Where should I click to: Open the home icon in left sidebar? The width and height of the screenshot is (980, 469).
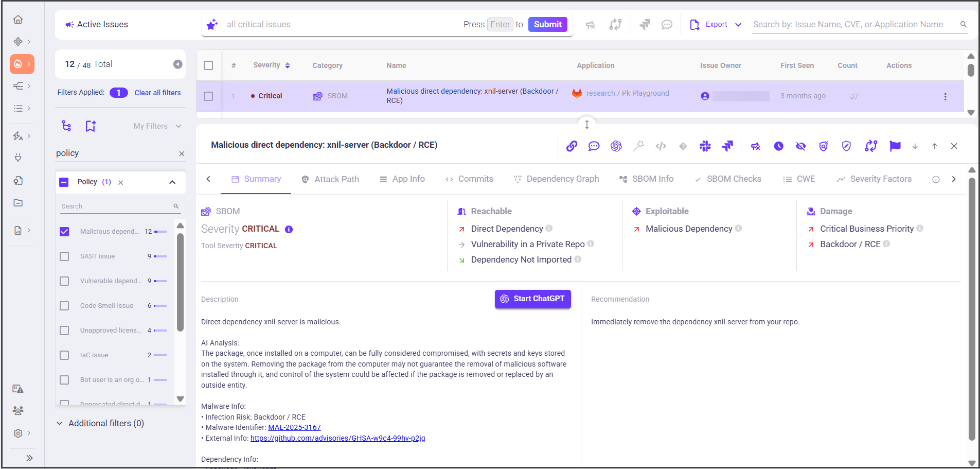tap(18, 20)
